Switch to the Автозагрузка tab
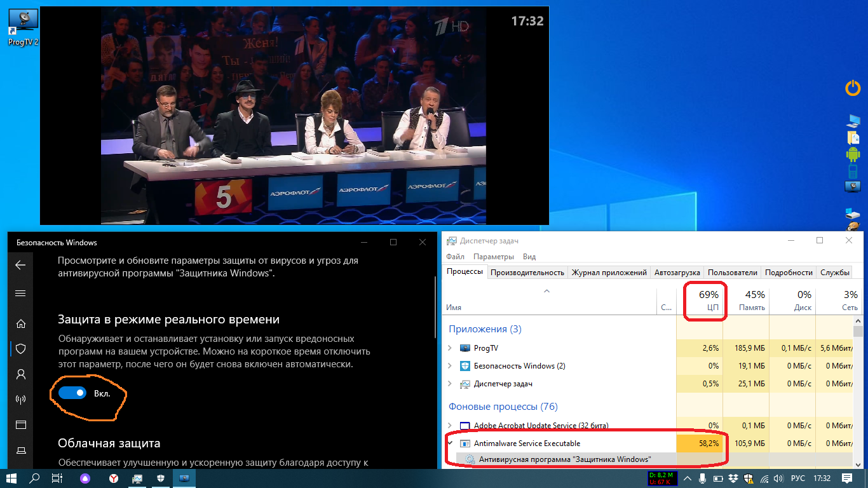The height and width of the screenshot is (488, 868). pyautogui.click(x=677, y=272)
